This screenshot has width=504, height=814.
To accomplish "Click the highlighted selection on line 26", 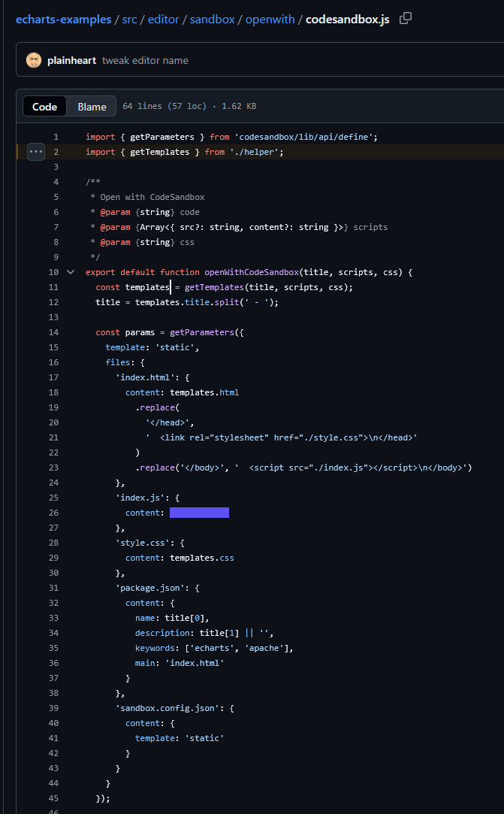I will pos(199,513).
